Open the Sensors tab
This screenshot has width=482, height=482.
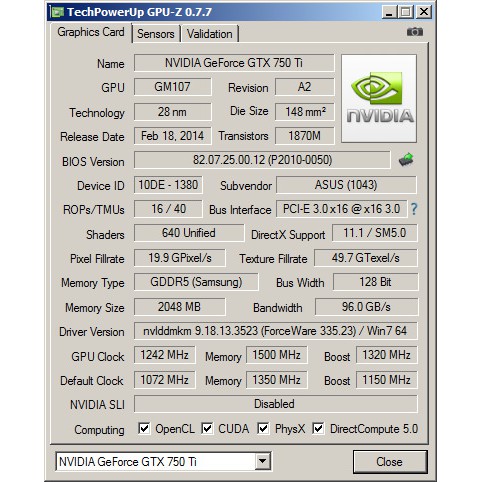[156, 34]
